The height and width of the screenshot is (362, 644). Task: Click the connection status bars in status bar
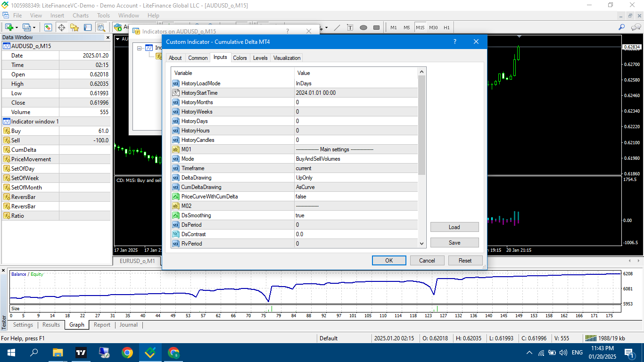pyautogui.click(x=590, y=338)
